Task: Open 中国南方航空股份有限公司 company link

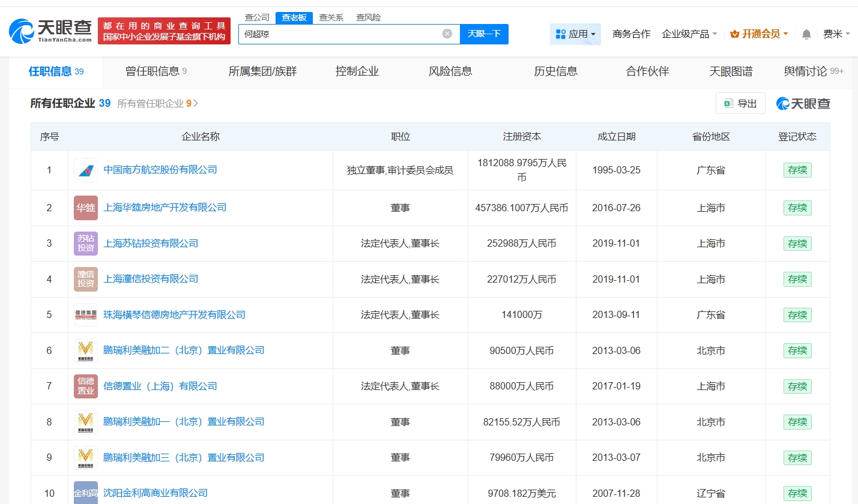Action: coord(160,170)
